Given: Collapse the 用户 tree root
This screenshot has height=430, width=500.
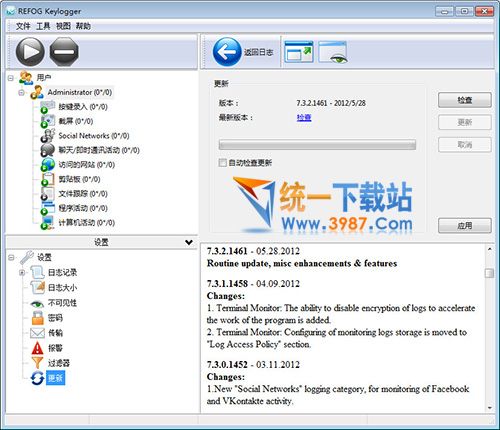Looking at the screenshot, I should pos(11,78).
